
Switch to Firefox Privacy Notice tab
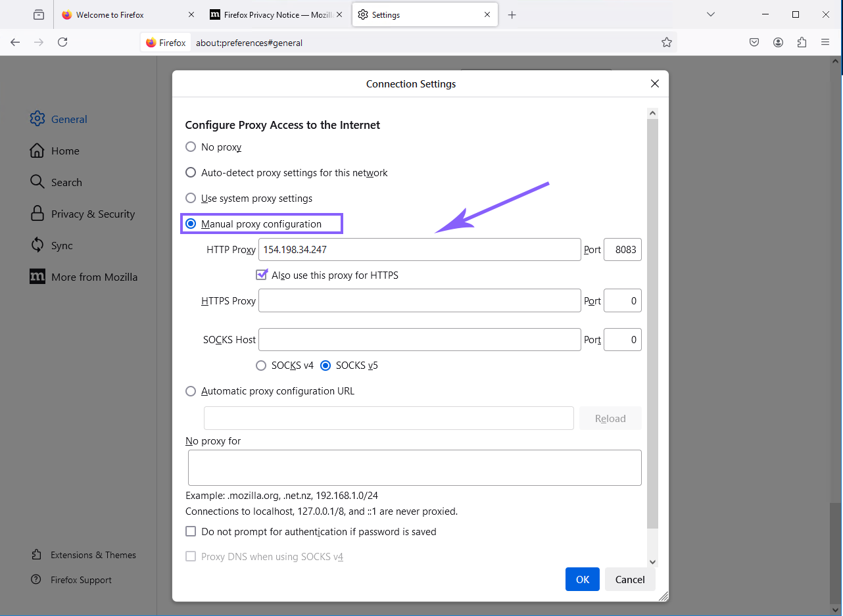pyautogui.click(x=273, y=14)
